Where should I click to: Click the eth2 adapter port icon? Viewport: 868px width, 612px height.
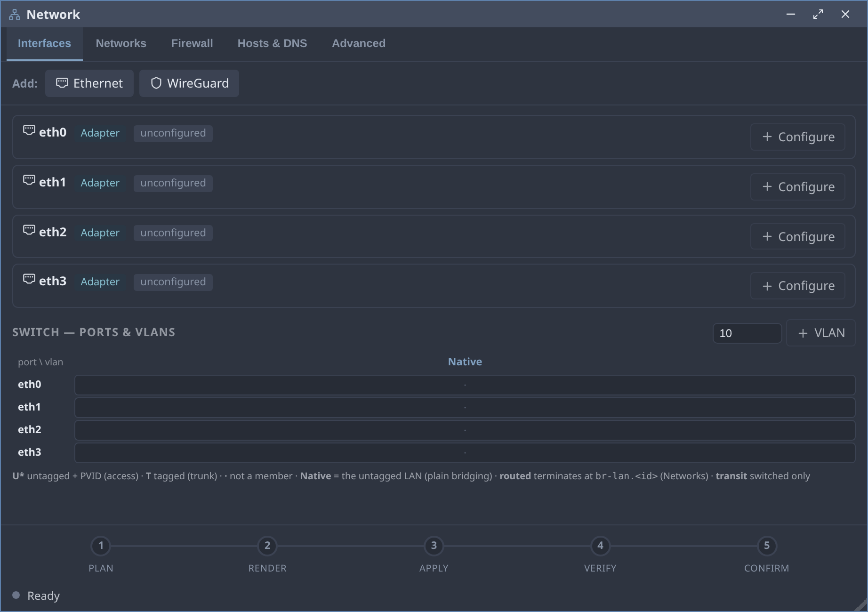(29, 230)
